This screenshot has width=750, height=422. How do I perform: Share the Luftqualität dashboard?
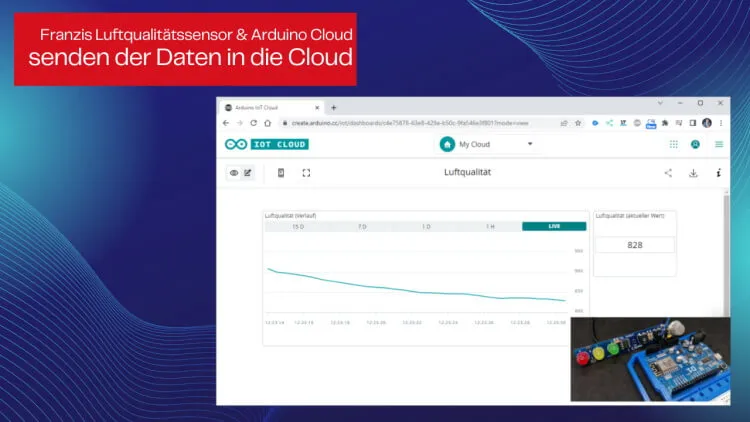click(668, 173)
